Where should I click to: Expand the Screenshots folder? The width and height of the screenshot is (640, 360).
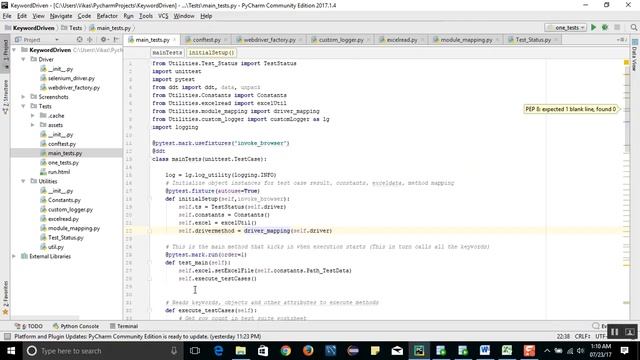pyautogui.click(x=23, y=97)
